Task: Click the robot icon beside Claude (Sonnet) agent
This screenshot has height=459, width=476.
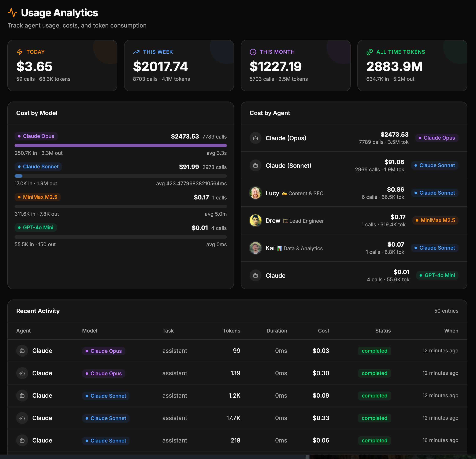Action: (x=255, y=165)
